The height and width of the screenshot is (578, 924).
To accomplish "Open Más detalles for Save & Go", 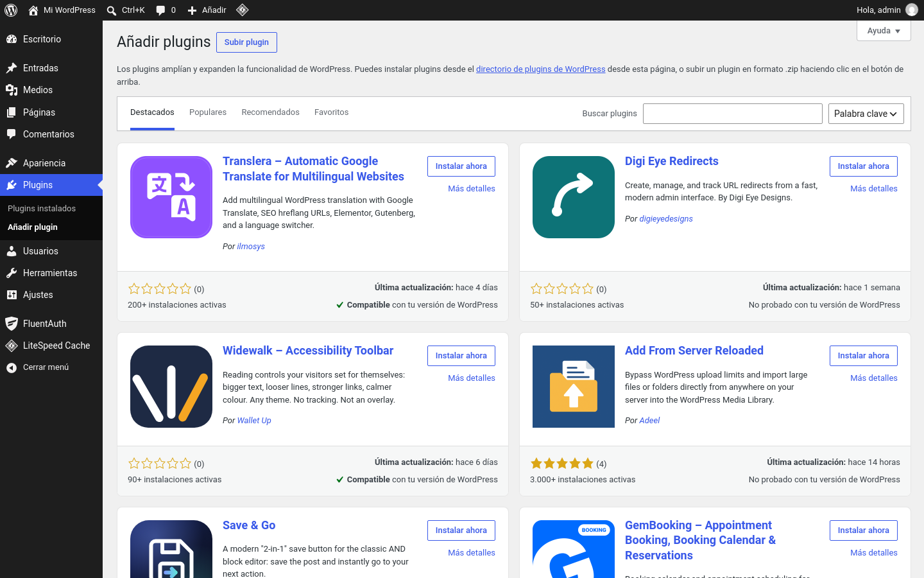I will (x=472, y=553).
